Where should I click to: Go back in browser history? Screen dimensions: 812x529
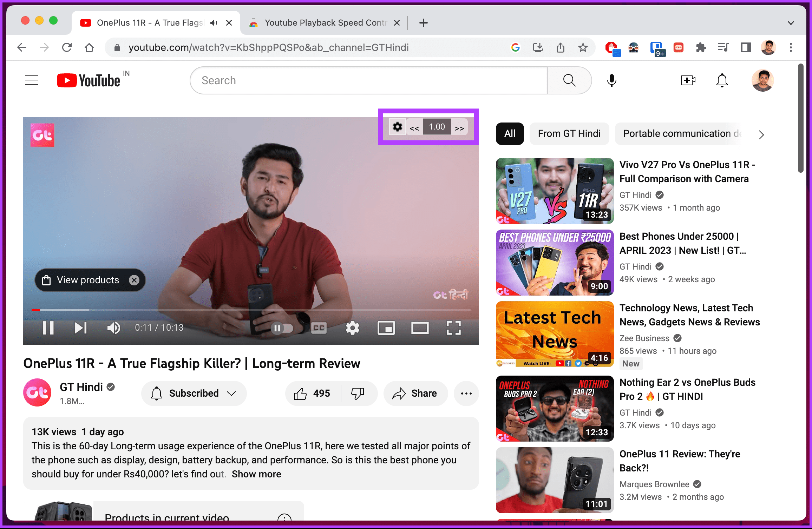(22, 47)
